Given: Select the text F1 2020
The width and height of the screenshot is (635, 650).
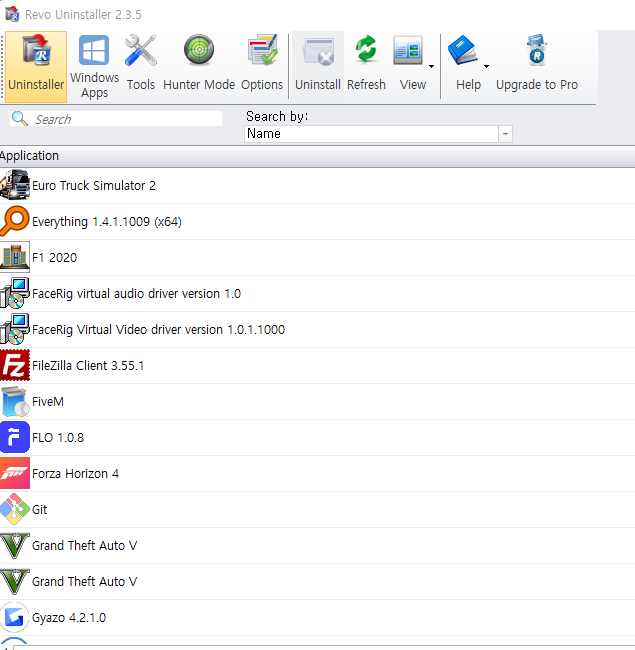Looking at the screenshot, I should pos(54,257).
